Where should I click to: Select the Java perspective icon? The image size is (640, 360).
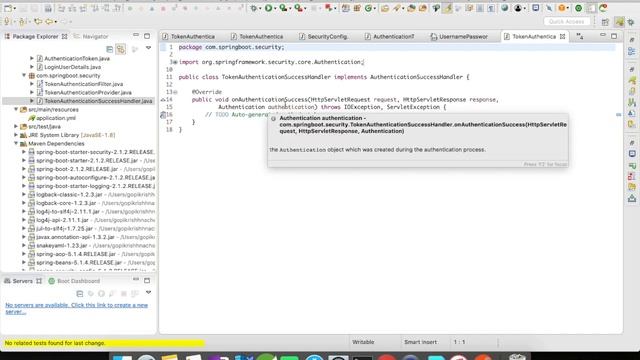(x=620, y=22)
